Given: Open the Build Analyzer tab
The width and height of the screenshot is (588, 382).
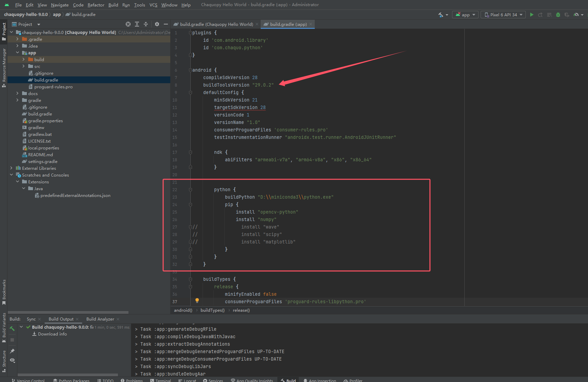Looking at the screenshot, I should 101,319.
